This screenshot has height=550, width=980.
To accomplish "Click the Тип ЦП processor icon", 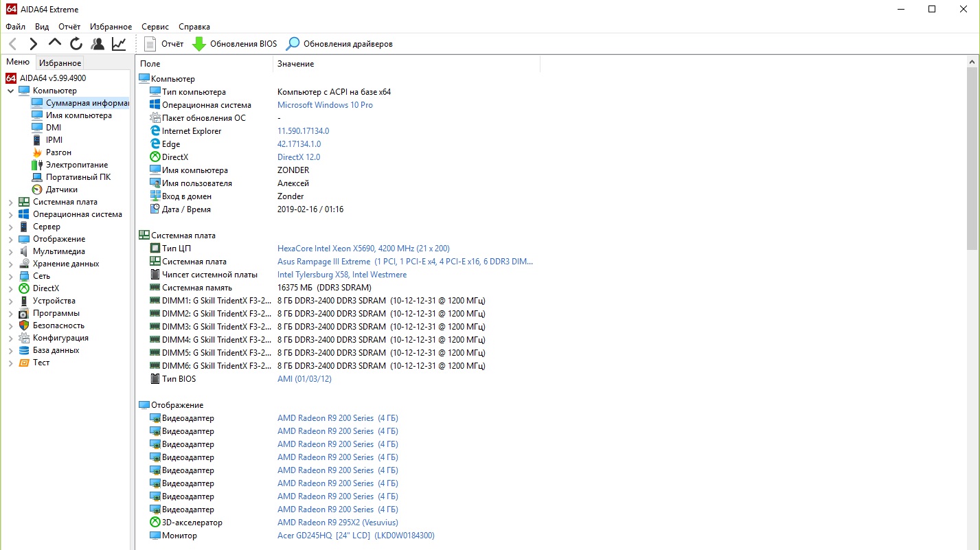I will [155, 249].
